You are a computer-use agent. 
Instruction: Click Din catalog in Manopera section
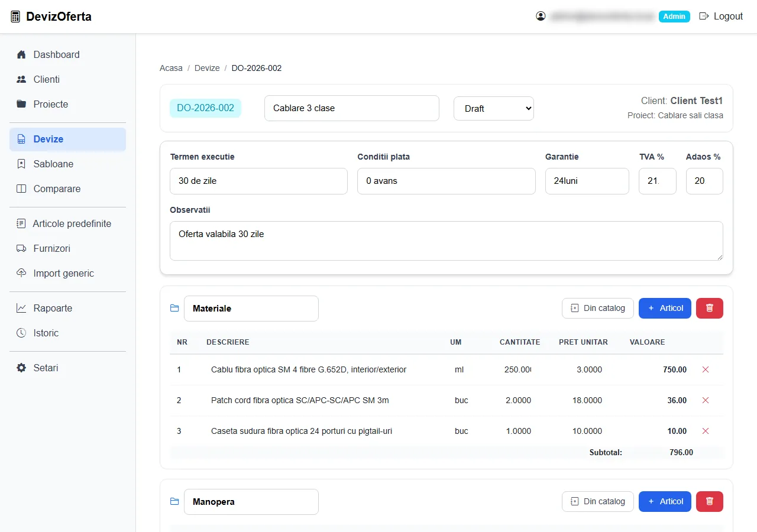598,501
